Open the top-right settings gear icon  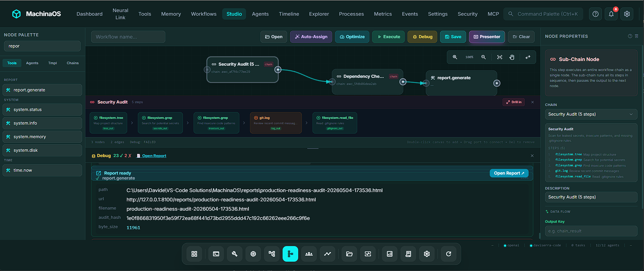click(627, 14)
